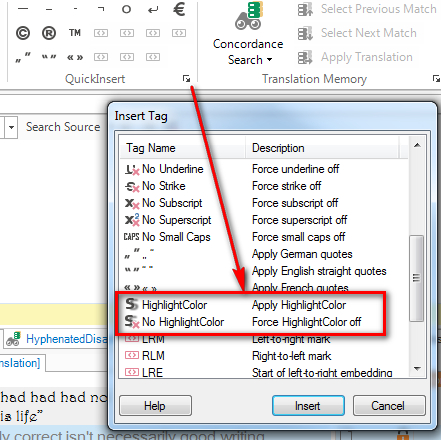This screenshot has width=441, height=440.
Task: Insert the registered trademark symbol
Action: pos(49,33)
